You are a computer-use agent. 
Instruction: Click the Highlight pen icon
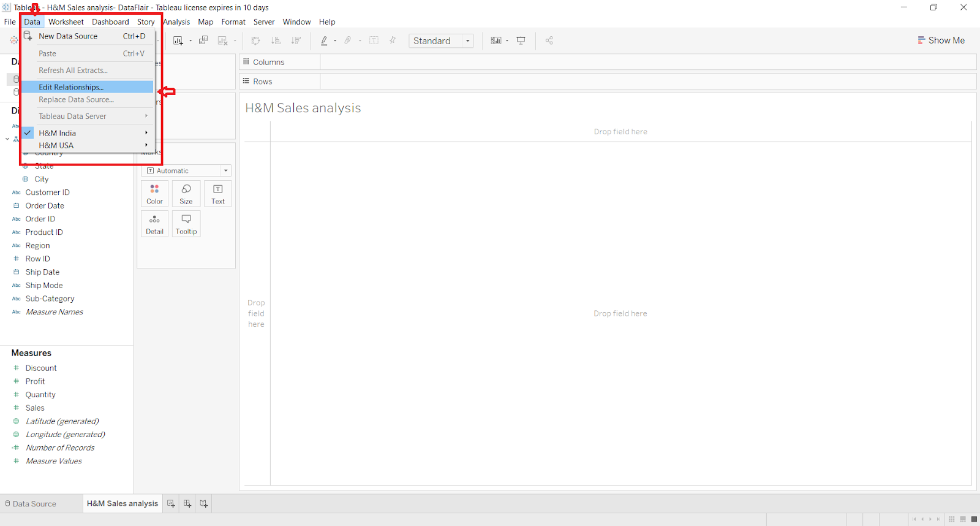[324, 40]
